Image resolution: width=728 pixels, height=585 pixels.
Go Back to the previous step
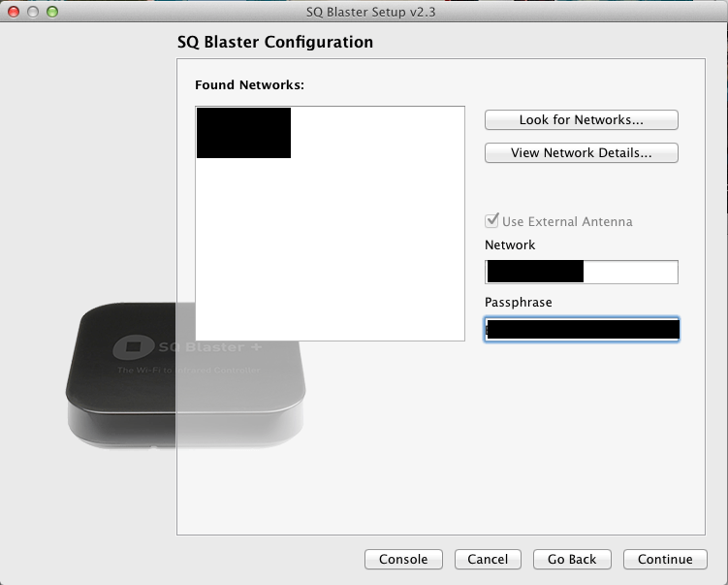572,559
